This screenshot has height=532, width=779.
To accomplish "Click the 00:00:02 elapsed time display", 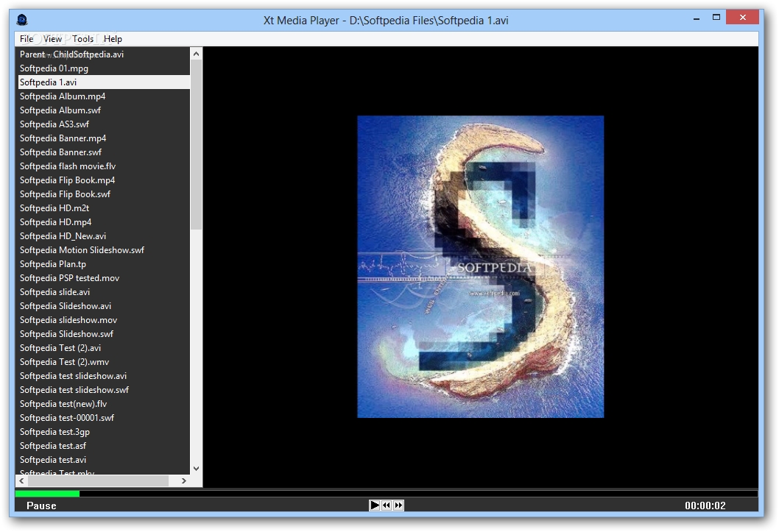I will 705,506.
